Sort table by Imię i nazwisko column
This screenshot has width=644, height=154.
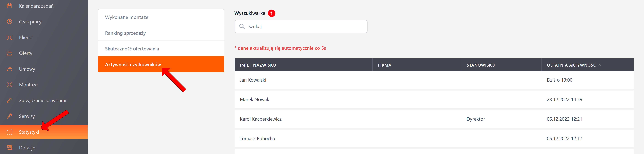point(258,65)
